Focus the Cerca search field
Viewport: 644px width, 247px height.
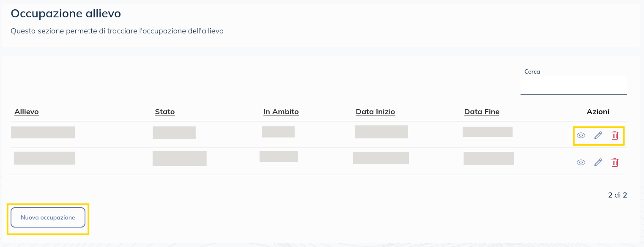pos(573,85)
